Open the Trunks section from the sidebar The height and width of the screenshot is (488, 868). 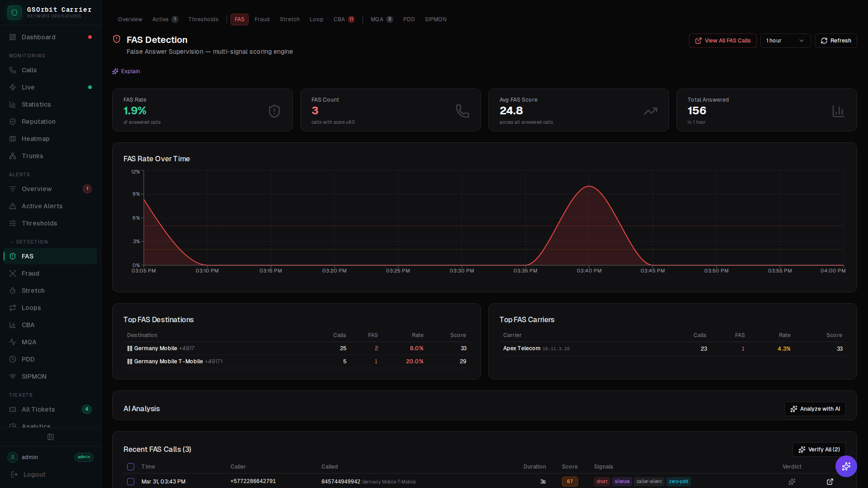point(32,156)
